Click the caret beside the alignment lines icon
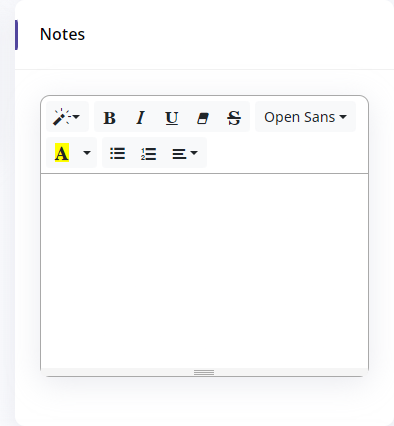This screenshot has height=426, width=394. tap(194, 153)
